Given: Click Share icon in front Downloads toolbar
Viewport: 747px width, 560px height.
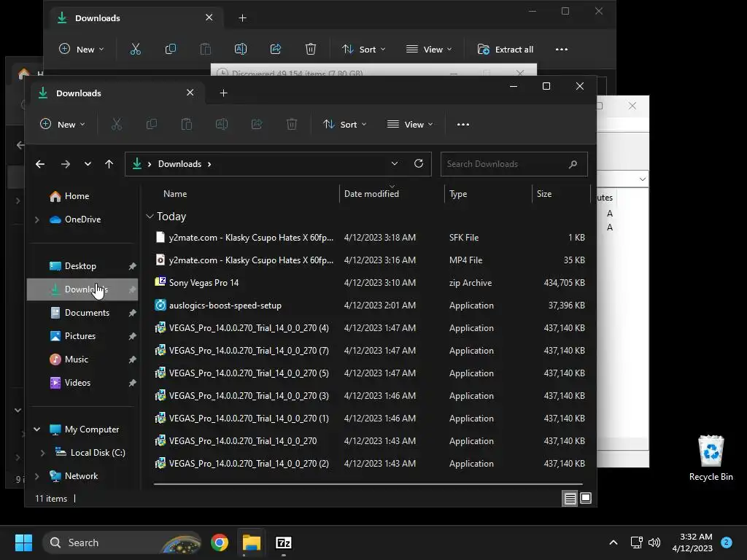Looking at the screenshot, I should pos(257,124).
